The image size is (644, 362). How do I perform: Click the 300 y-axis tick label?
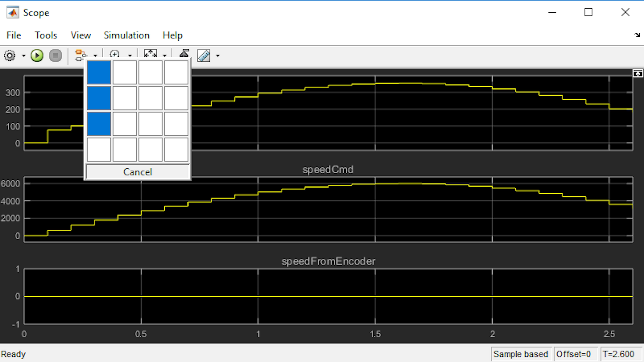pos(13,93)
